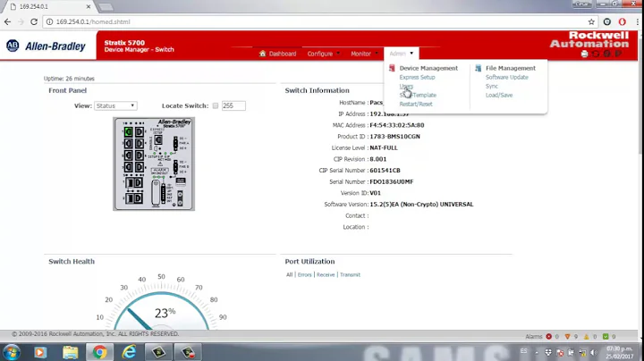Select Software Update under File Management
The image size is (644, 361).
507,77
